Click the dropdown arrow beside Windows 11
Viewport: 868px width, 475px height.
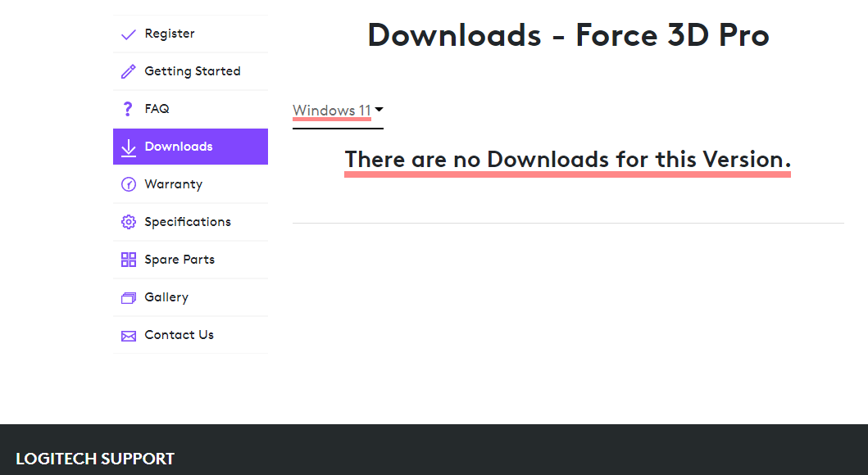pyautogui.click(x=379, y=110)
